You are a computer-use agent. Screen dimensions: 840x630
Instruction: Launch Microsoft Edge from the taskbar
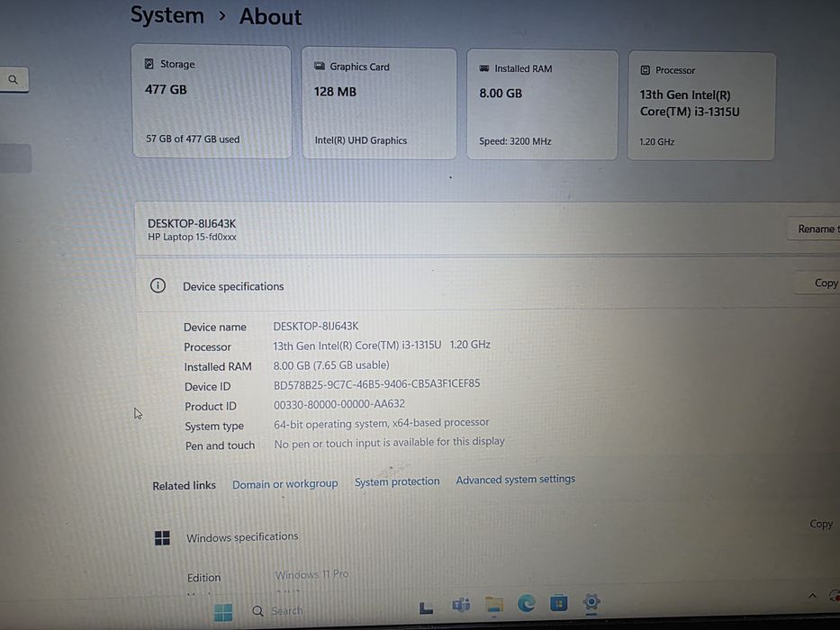click(x=527, y=604)
